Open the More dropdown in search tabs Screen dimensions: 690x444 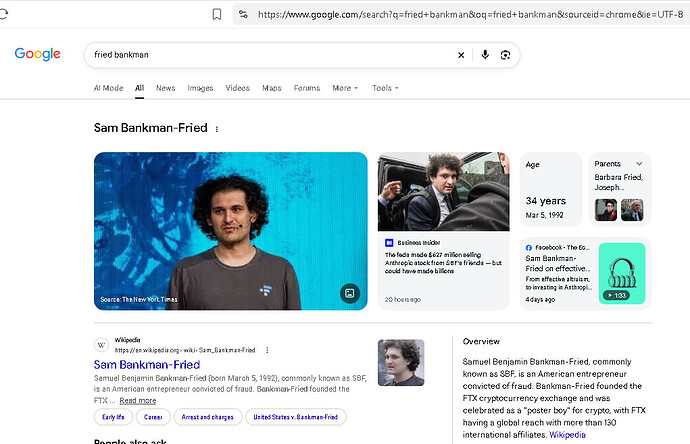[x=345, y=88]
